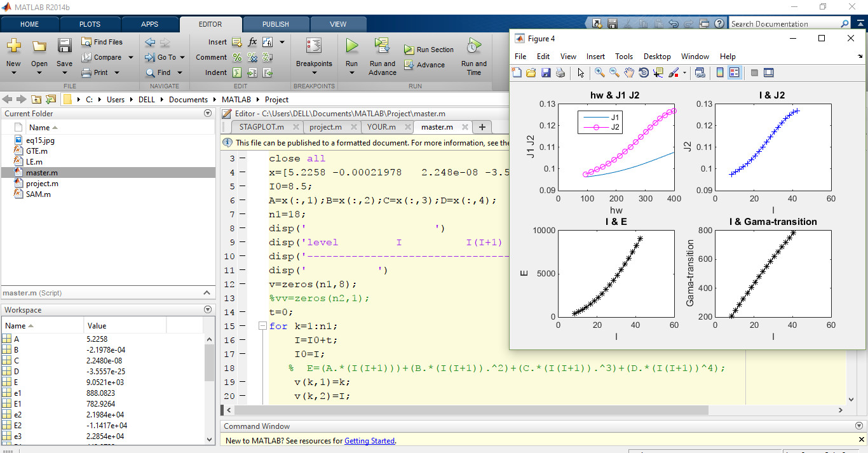Toggle the Edit Plot arrow tool
Screen dimensions: 868x453
click(580, 72)
